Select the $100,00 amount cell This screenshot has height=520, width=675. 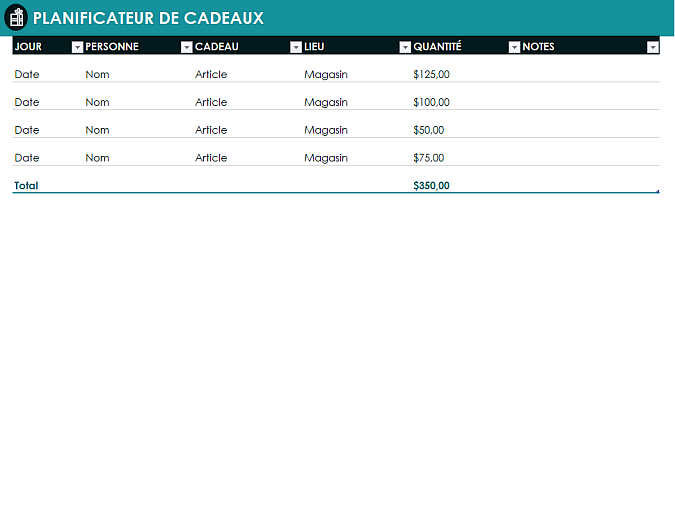[x=431, y=102]
